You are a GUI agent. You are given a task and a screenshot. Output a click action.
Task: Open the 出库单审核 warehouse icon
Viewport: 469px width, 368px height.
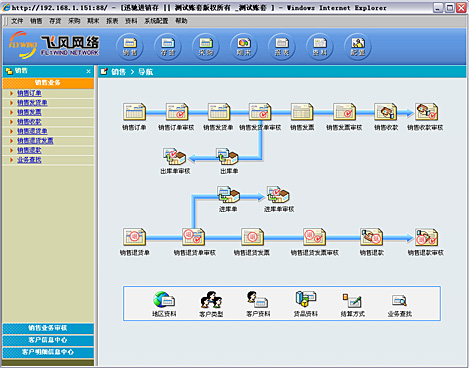click(174, 156)
